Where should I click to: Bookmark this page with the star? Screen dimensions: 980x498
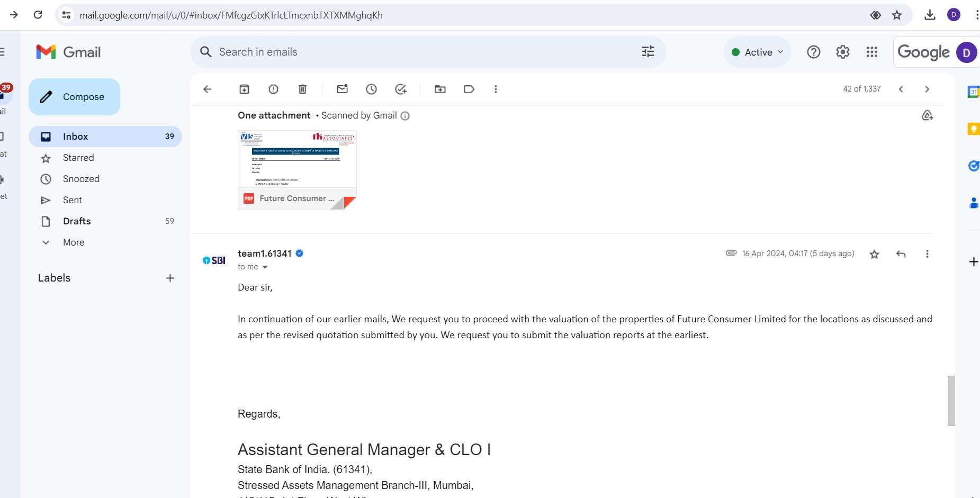[896, 15]
